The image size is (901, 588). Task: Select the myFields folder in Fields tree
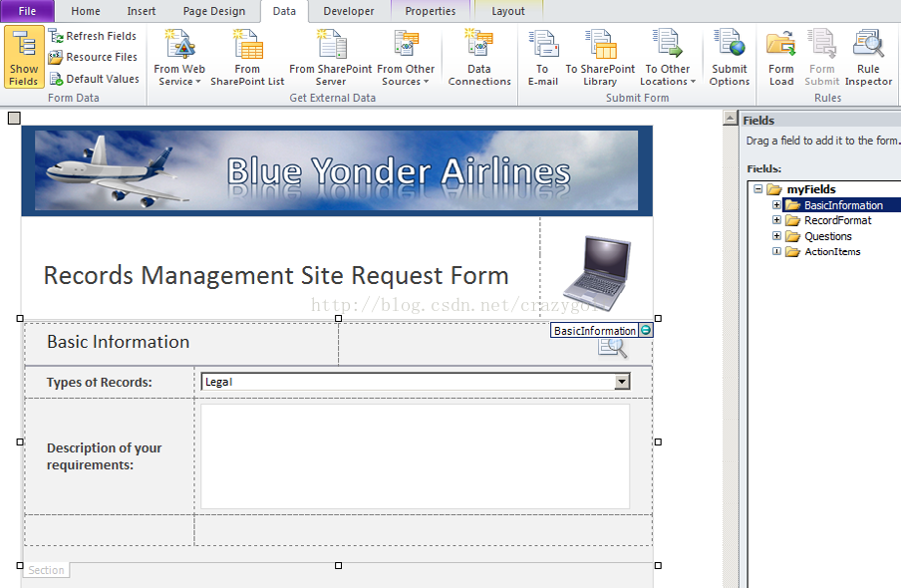tap(810, 189)
